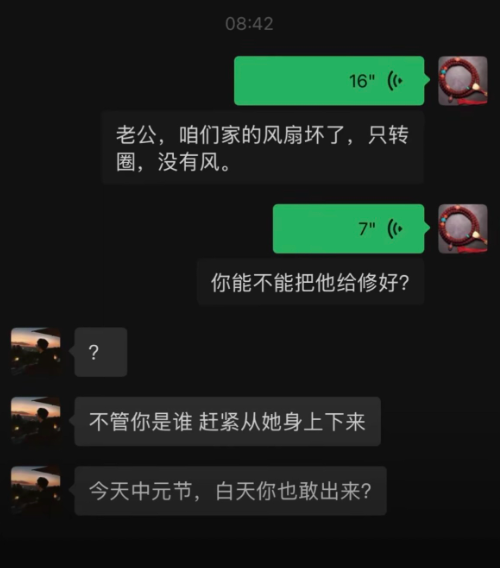The height and width of the screenshot is (568, 500).
Task: Open sunset avatar beside 不管你是谁 message
Action: tap(36, 421)
